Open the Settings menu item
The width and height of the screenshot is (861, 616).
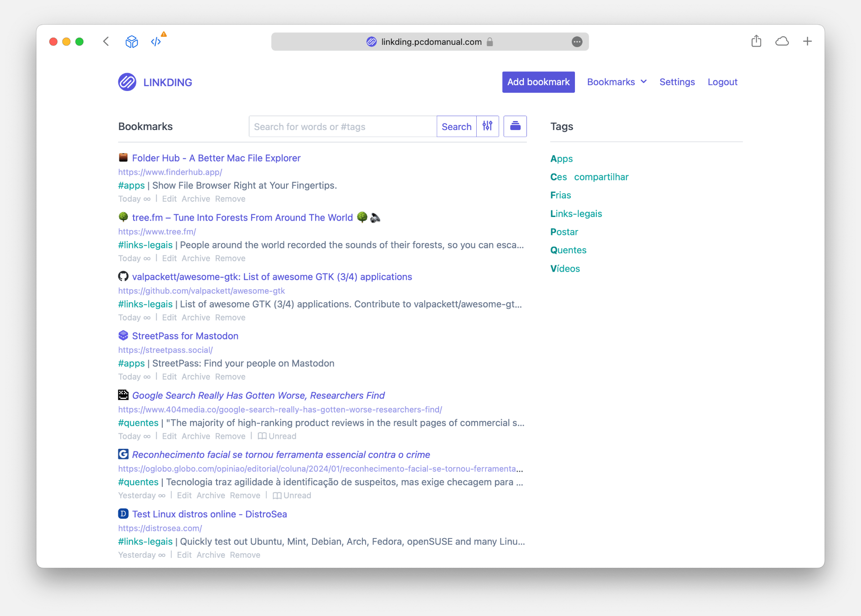[677, 82]
